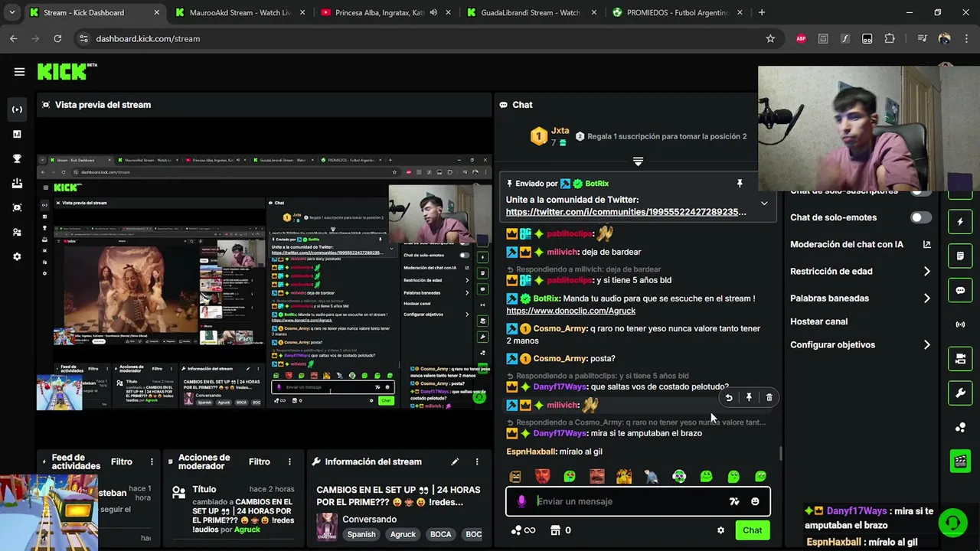
Task: Click the green headset support button
Action: tap(952, 523)
